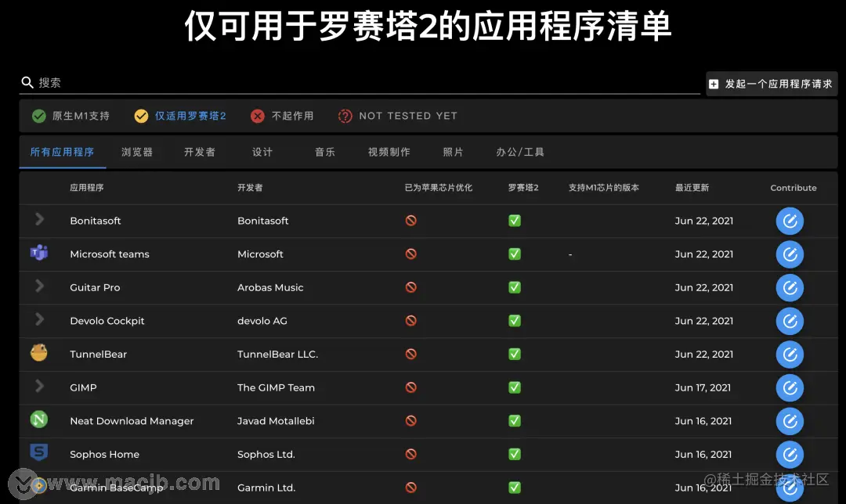Click Contribute edit icon for Neat Download Manager
846x504 pixels.
coord(790,422)
